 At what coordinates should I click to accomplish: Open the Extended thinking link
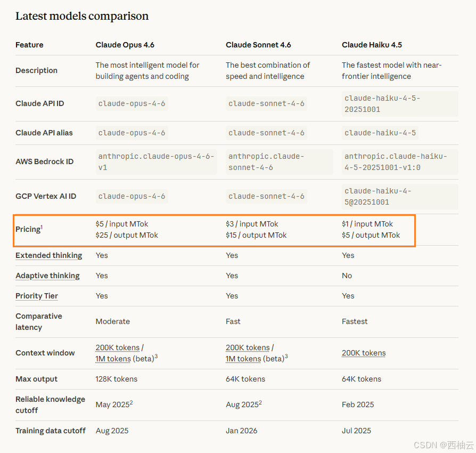pyautogui.click(x=49, y=255)
